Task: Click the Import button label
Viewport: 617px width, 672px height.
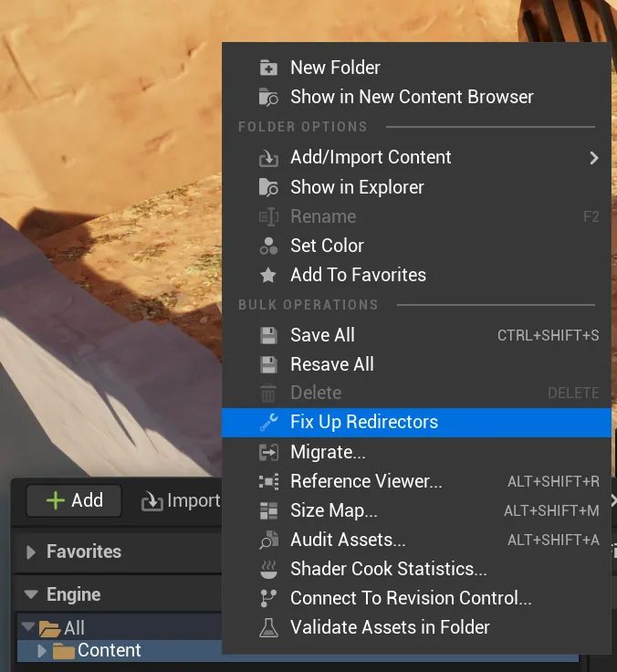Action: [193, 500]
